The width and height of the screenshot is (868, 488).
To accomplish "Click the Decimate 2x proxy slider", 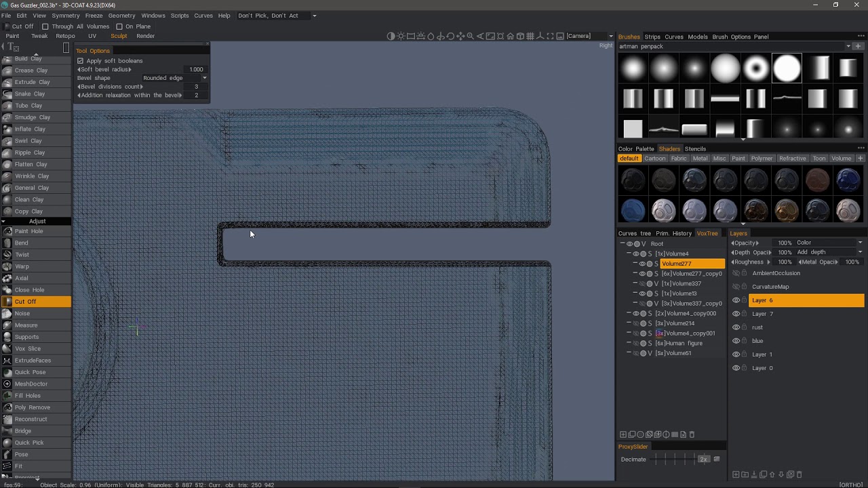I will (704, 460).
